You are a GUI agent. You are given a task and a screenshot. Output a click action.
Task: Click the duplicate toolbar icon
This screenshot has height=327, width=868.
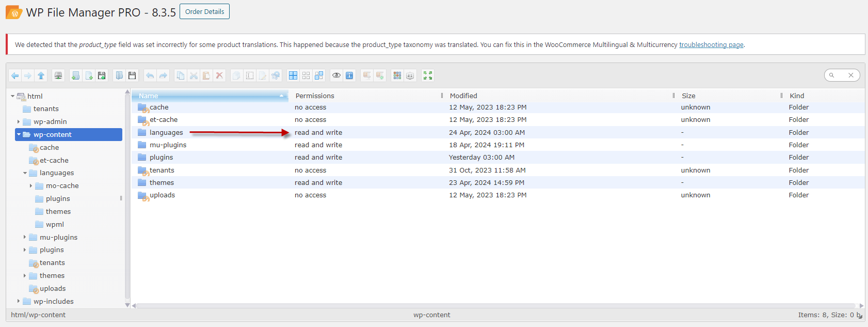(236, 75)
